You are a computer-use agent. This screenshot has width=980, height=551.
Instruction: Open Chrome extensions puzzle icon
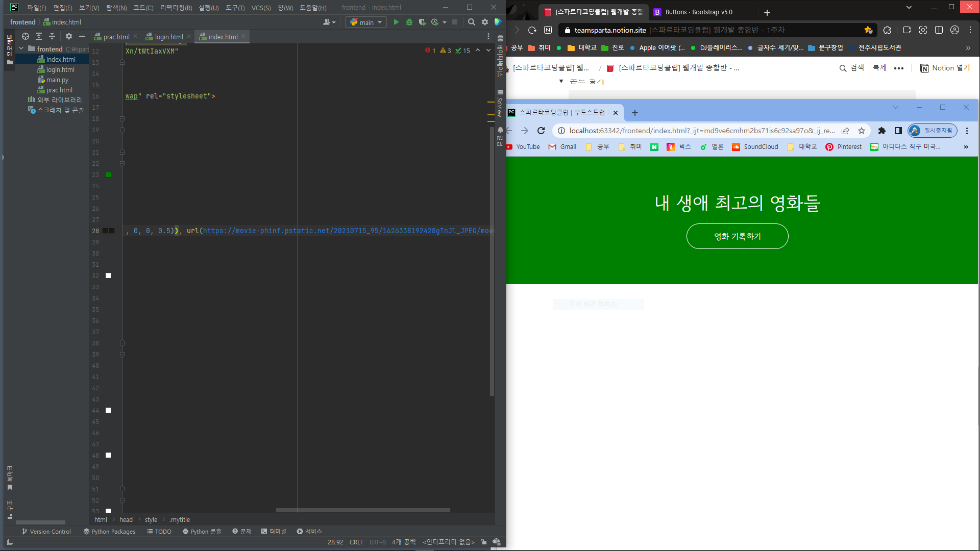881,131
